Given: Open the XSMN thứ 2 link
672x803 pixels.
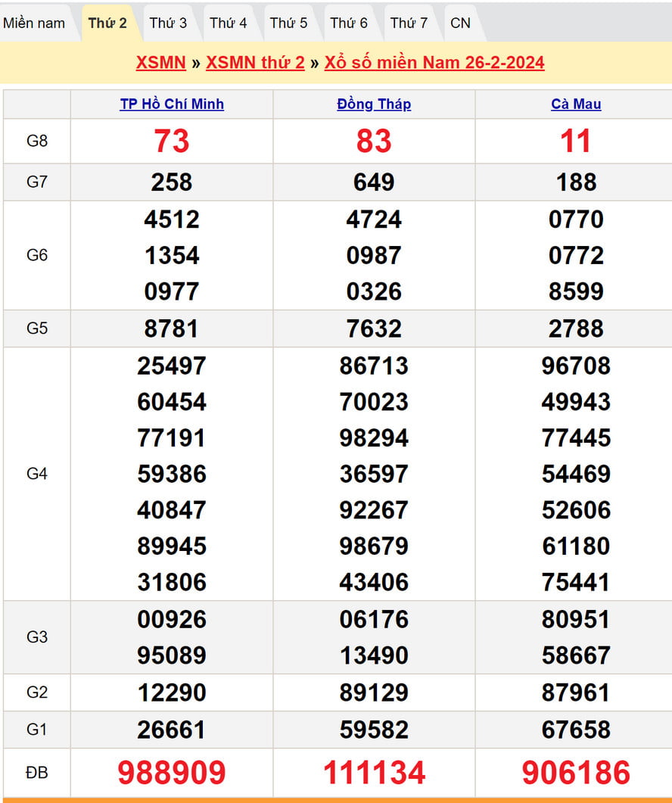Looking at the screenshot, I should point(255,62).
